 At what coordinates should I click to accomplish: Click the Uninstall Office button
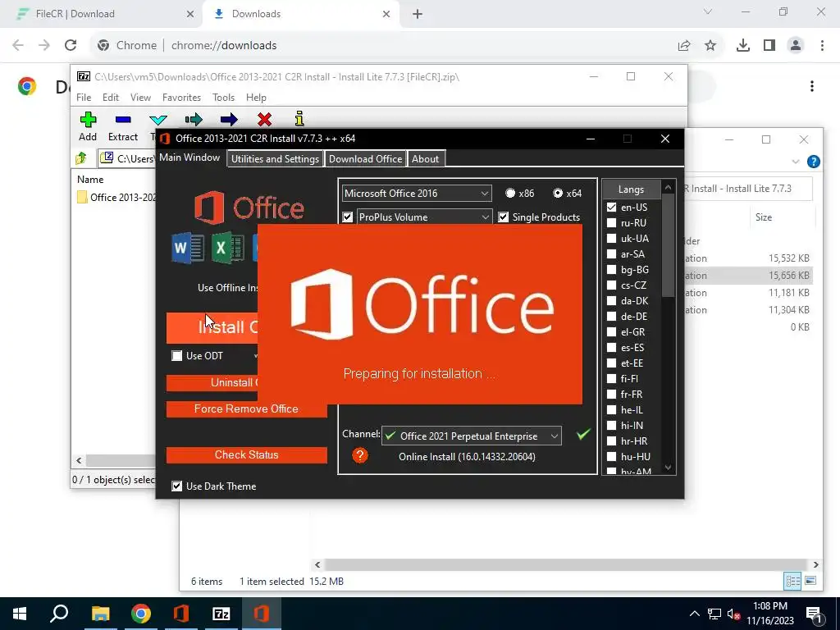212,382
